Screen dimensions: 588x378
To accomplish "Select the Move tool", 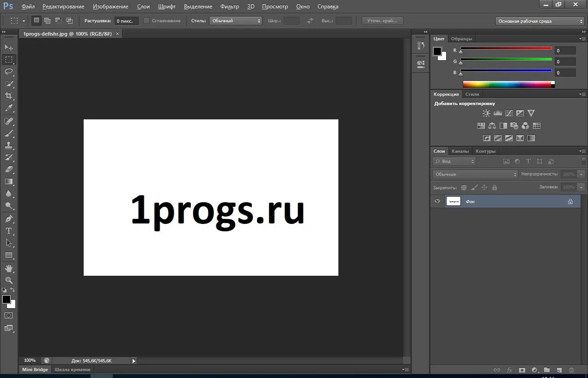I will (9, 47).
